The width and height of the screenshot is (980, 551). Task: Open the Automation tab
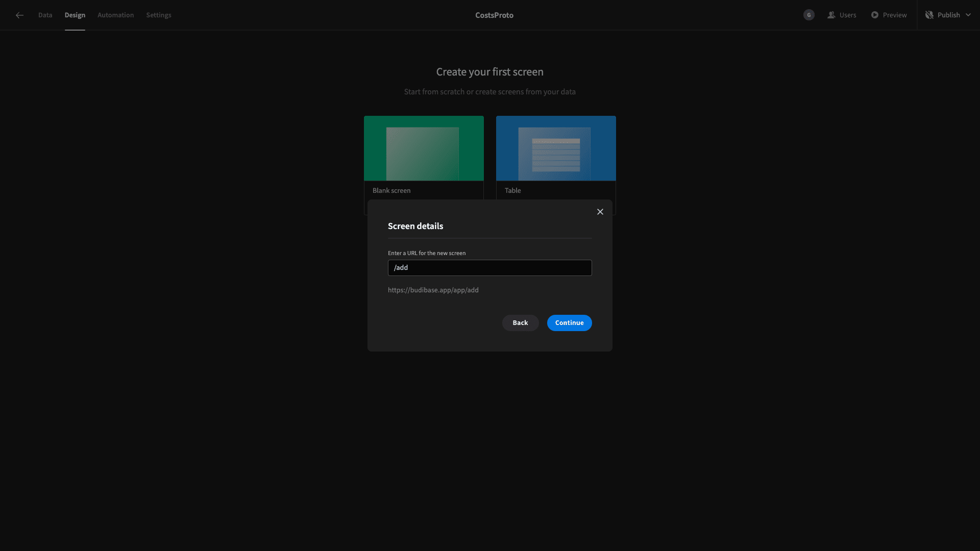click(x=115, y=15)
